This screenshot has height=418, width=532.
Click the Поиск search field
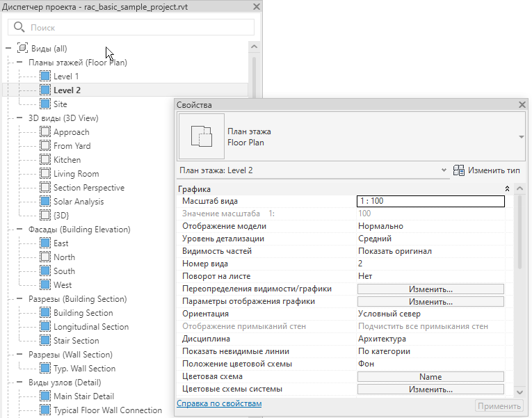point(131,27)
